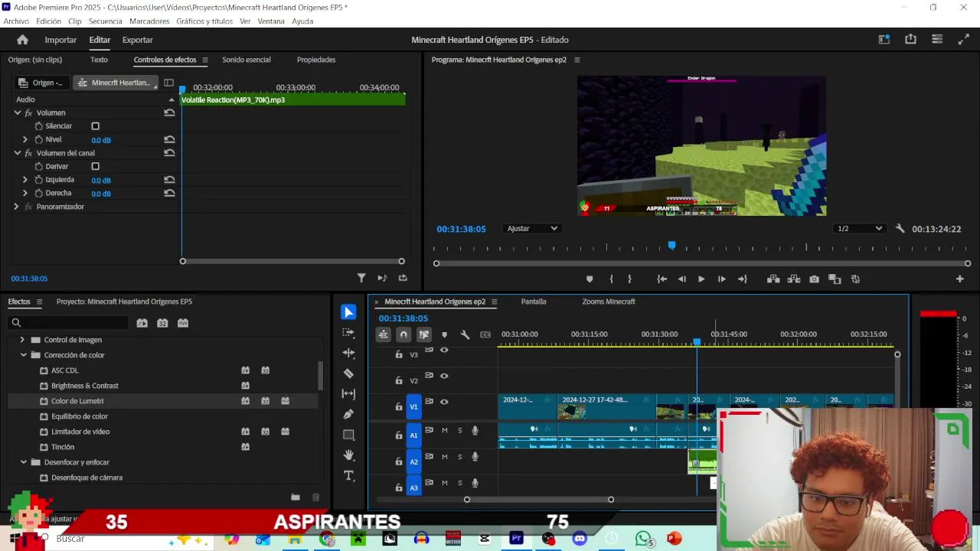This screenshot has width=980, height=551.
Task: Go to the Importar workspace
Action: point(60,40)
